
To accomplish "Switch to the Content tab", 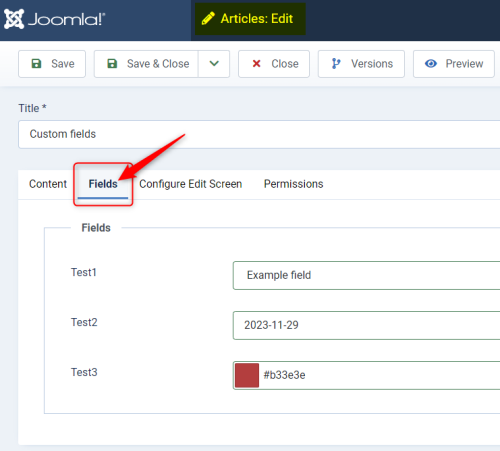I will [48, 184].
